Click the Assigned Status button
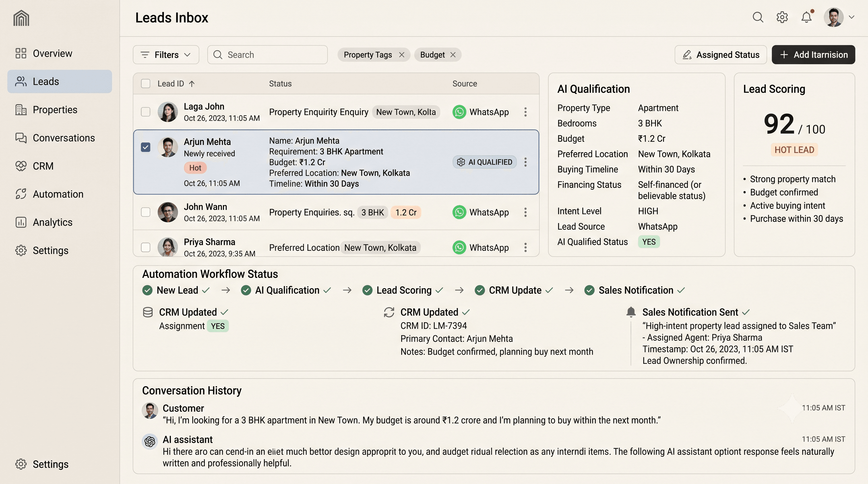 click(720, 55)
